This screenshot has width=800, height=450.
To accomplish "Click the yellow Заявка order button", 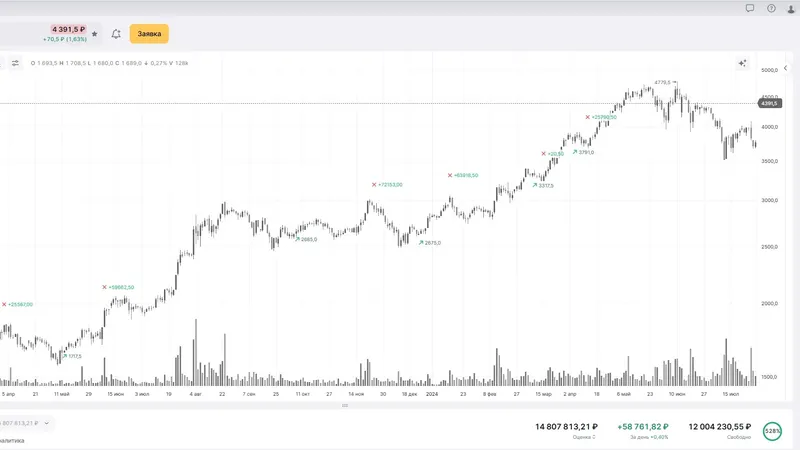I will (x=149, y=34).
